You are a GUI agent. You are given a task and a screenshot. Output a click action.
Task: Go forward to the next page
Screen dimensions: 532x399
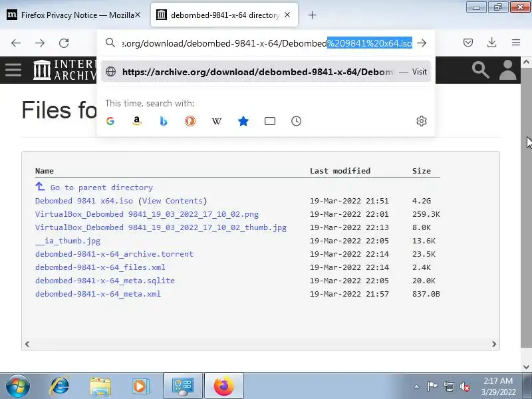pos(40,43)
